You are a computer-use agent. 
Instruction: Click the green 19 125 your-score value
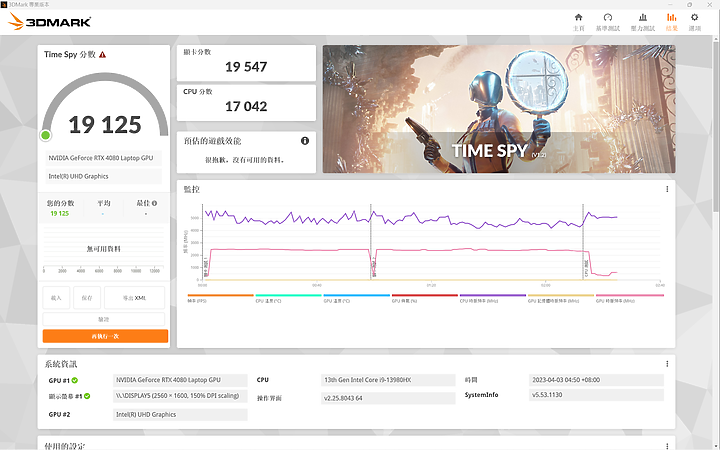pyautogui.click(x=60, y=214)
